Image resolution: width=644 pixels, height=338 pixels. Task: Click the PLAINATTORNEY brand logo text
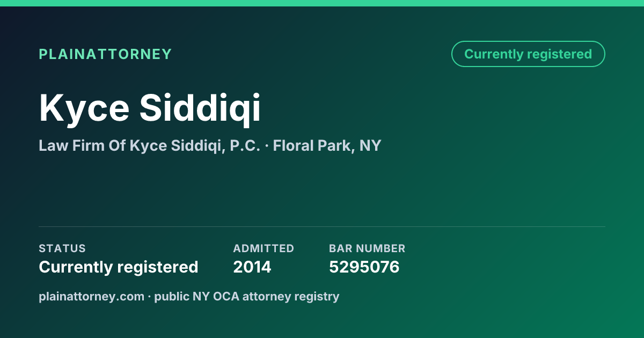click(105, 54)
